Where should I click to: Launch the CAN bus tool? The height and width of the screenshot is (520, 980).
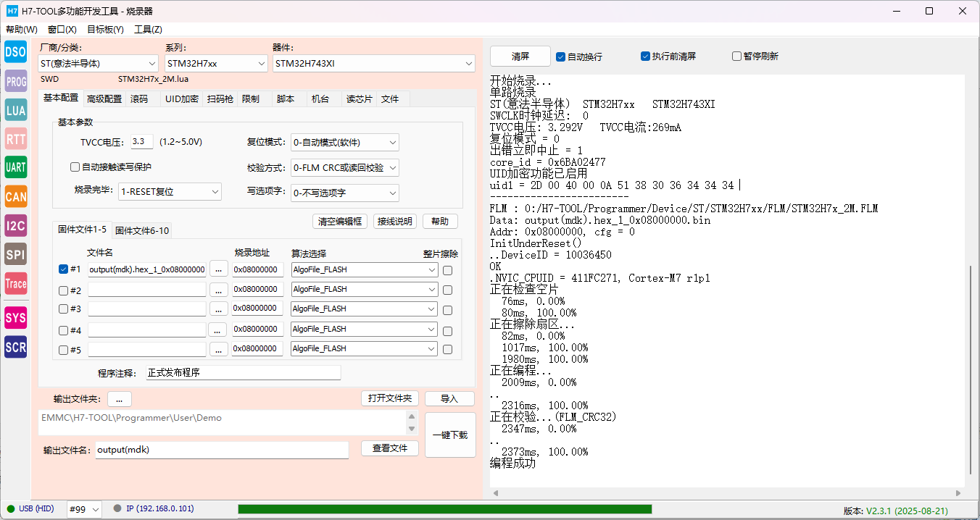click(x=15, y=196)
